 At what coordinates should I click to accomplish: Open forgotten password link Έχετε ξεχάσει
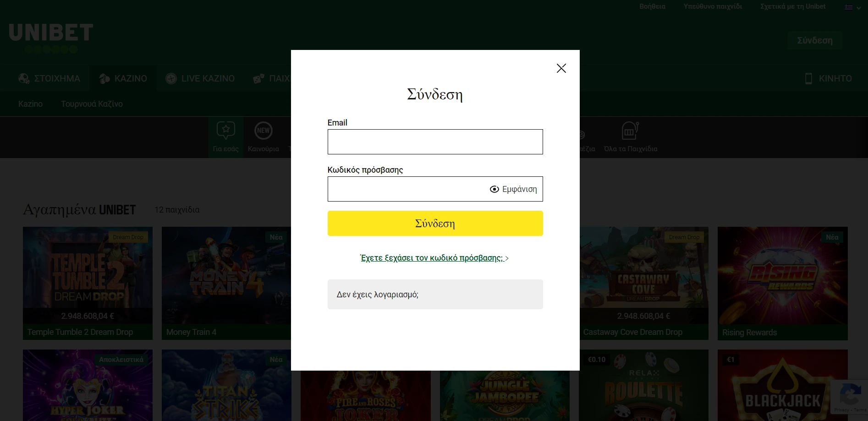(434, 258)
